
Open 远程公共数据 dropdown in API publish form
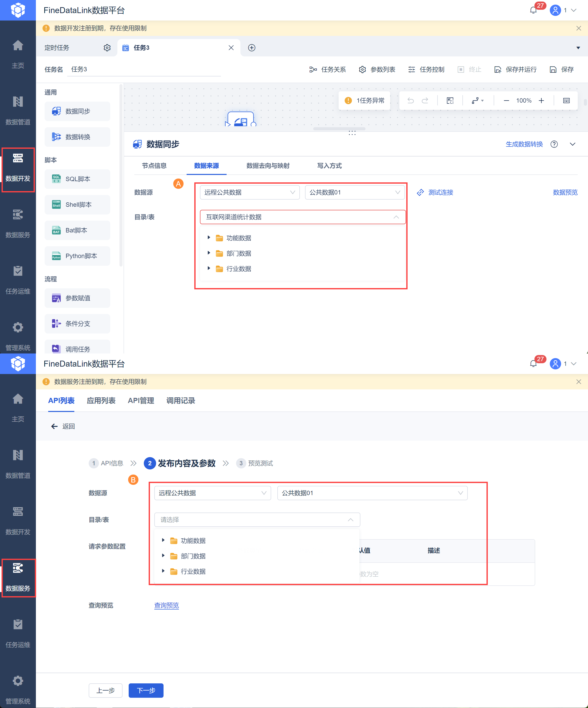[212, 493]
